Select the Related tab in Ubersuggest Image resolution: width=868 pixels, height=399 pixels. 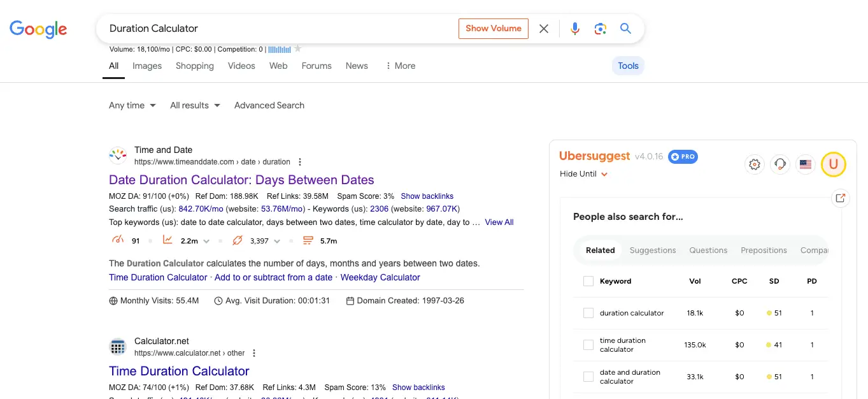point(601,250)
